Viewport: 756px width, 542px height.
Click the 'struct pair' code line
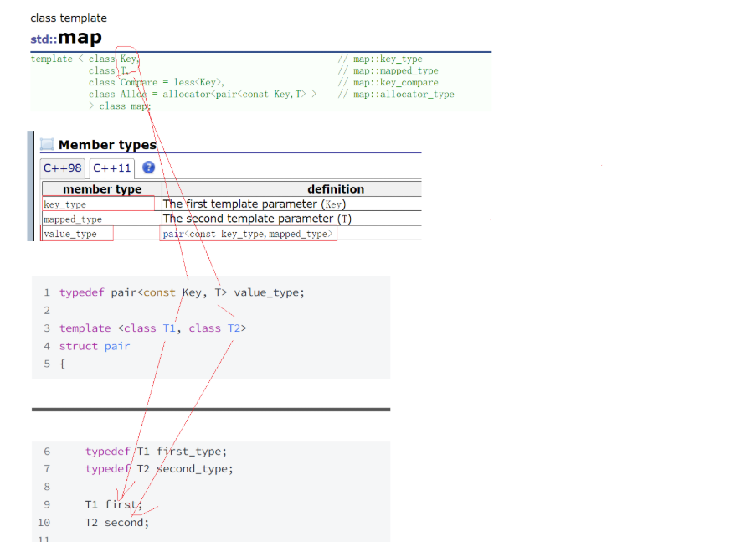(x=95, y=346)
